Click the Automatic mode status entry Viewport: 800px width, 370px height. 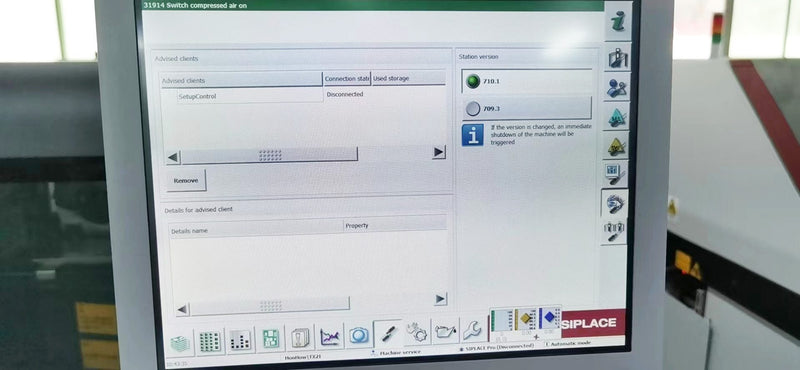568,343
